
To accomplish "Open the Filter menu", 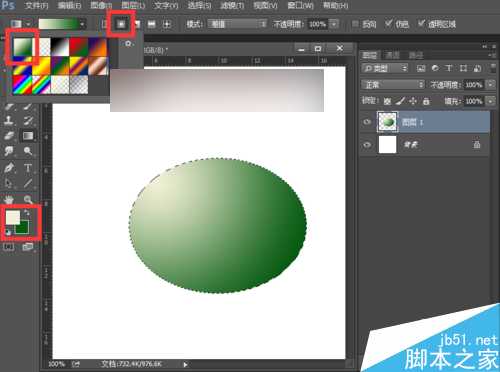I will click(232, 6).
